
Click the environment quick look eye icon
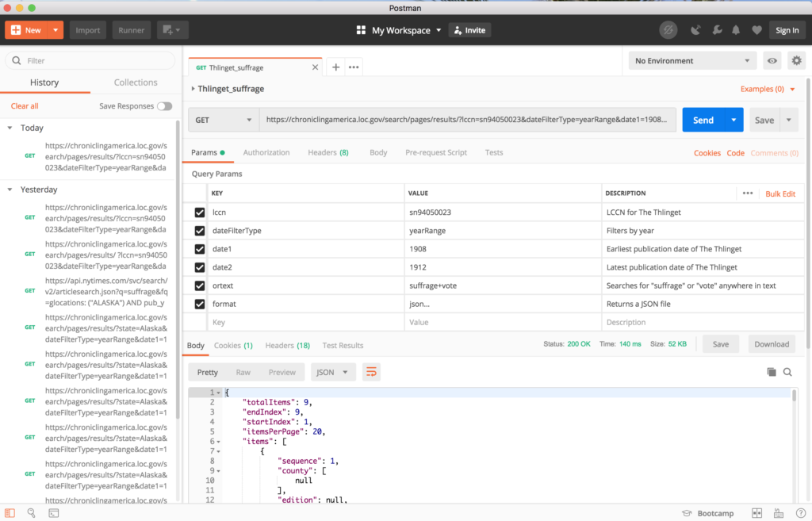[x=772, y=60]
